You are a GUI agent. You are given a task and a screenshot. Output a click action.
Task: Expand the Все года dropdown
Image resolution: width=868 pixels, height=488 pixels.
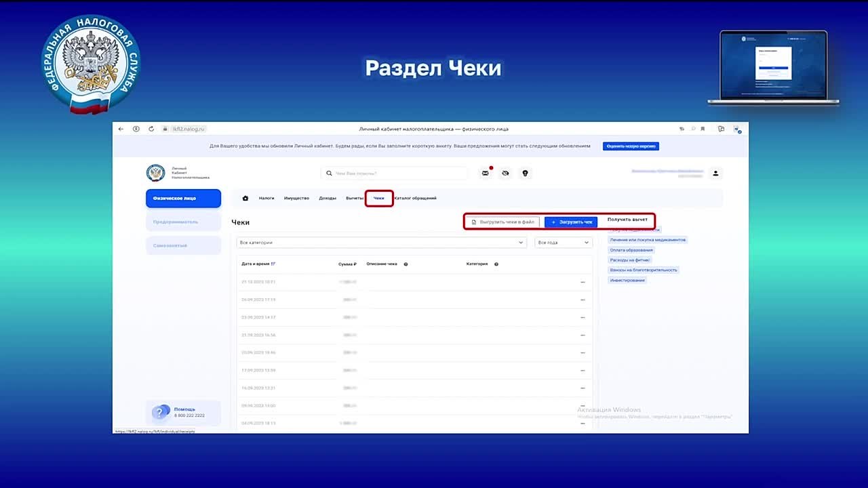[x=563, y=243]
